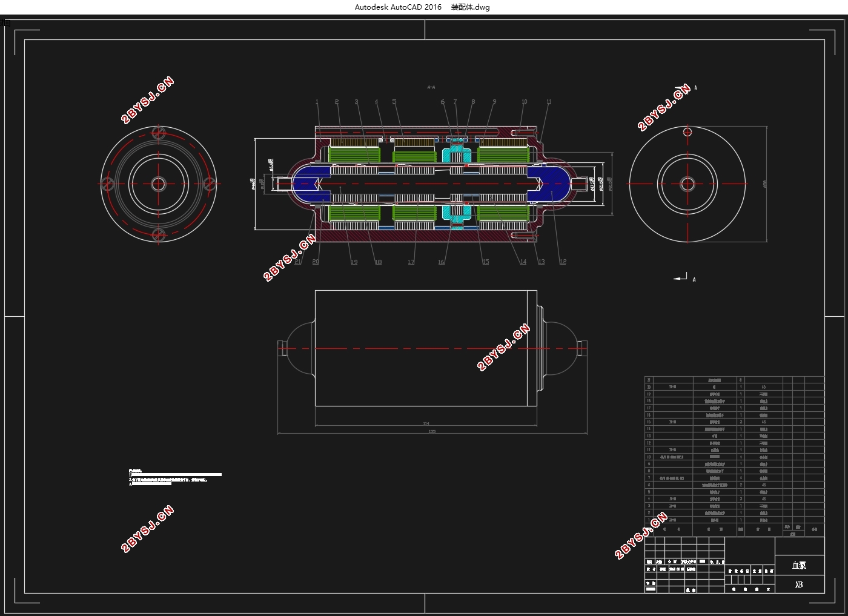Select the right end view center hole
The height and width of the screenshot is (616, 848).
pyautogui.click(x=687, y=184)
